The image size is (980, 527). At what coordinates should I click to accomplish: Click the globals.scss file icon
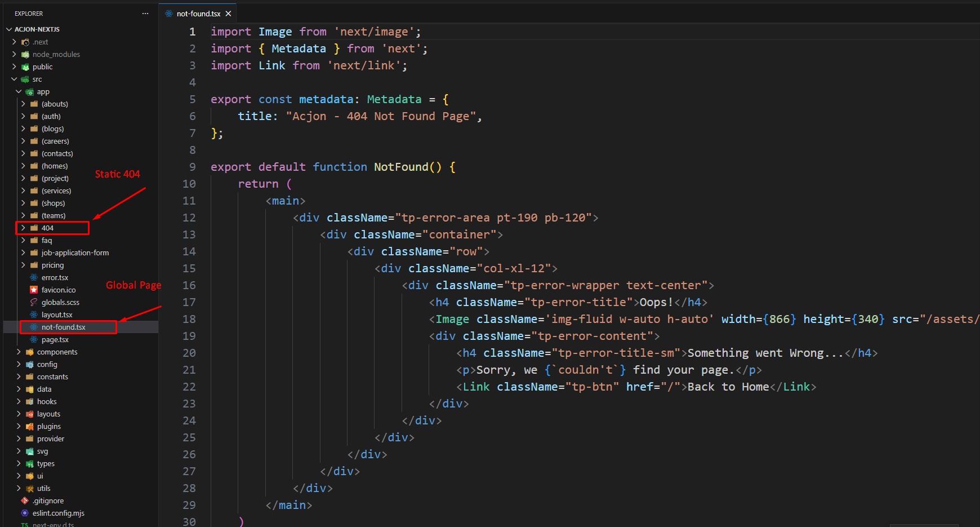tap(34, 302)
